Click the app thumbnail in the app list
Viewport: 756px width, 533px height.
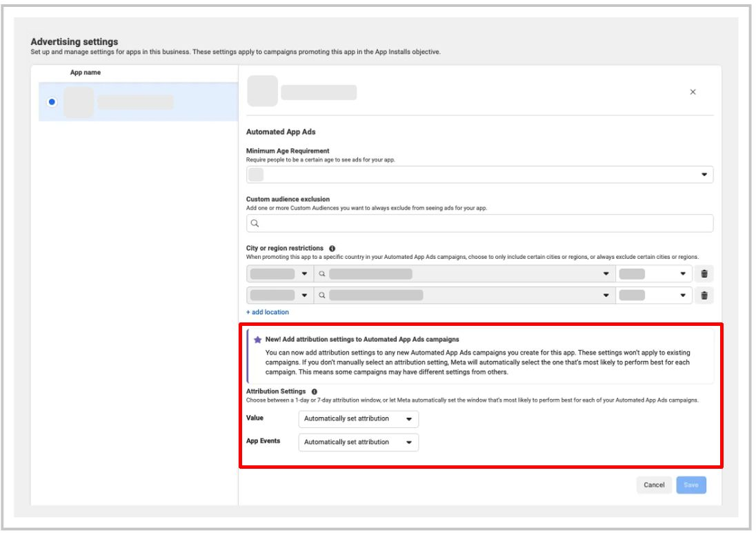79,102
